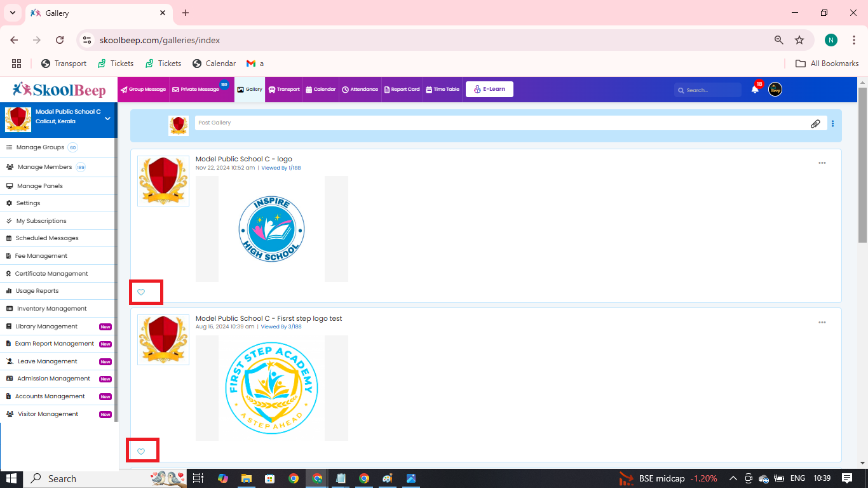This screenshot has width=868, height=498.
Task: Open the Time Table tab
Action: click(x=442, y=90)
